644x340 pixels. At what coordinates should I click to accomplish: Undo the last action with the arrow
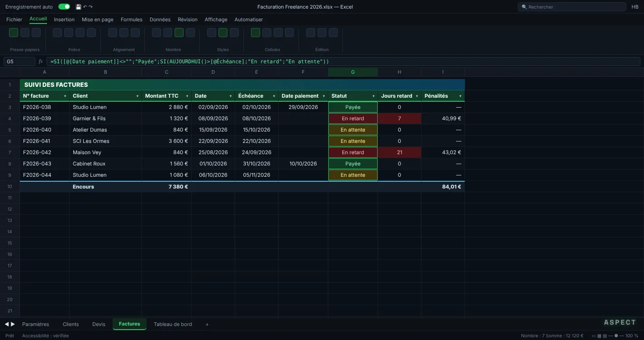(x=85, y=7)
